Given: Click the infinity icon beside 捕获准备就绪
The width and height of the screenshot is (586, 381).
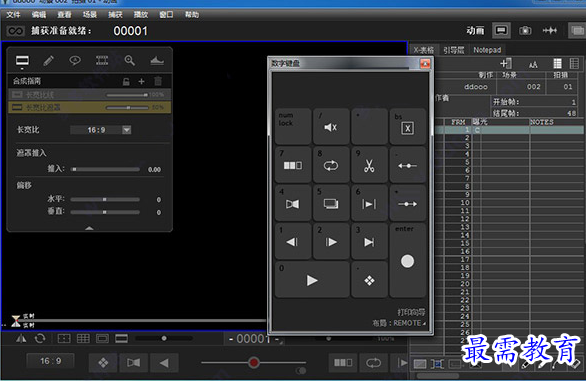Looking at the screenshot, I should pyautogui.click(x=15, y=31).
